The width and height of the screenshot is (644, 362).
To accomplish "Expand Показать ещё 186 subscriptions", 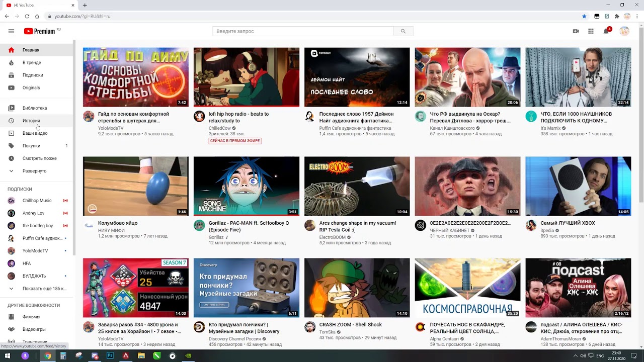I will (x=36, y=289).
